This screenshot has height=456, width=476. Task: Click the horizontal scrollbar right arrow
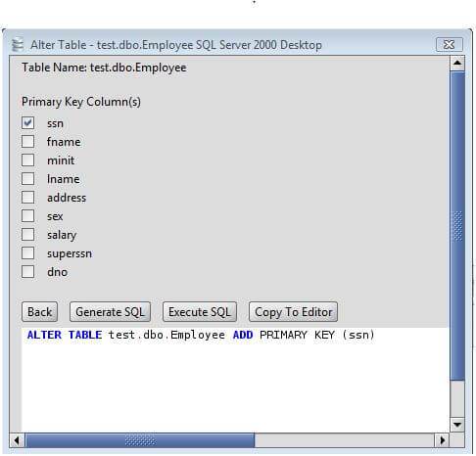click(442, 440)
